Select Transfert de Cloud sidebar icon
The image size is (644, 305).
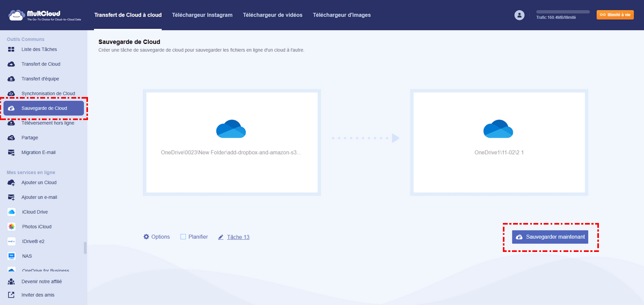pos(11,64)
